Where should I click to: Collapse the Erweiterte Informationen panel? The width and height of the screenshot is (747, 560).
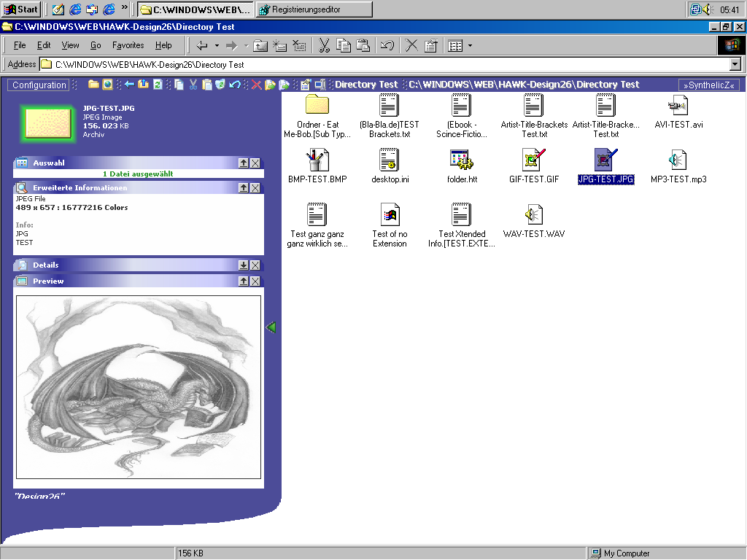click(x=244, y=188)
